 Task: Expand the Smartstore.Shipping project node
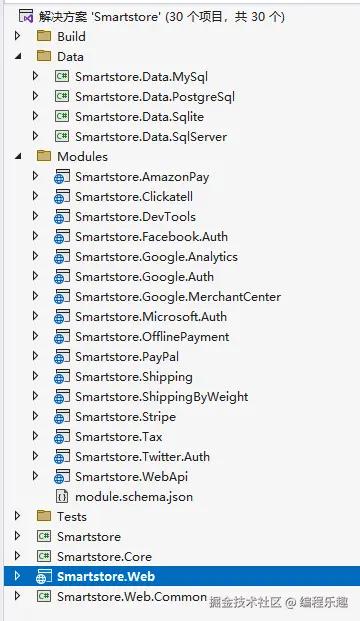point(35,376)
